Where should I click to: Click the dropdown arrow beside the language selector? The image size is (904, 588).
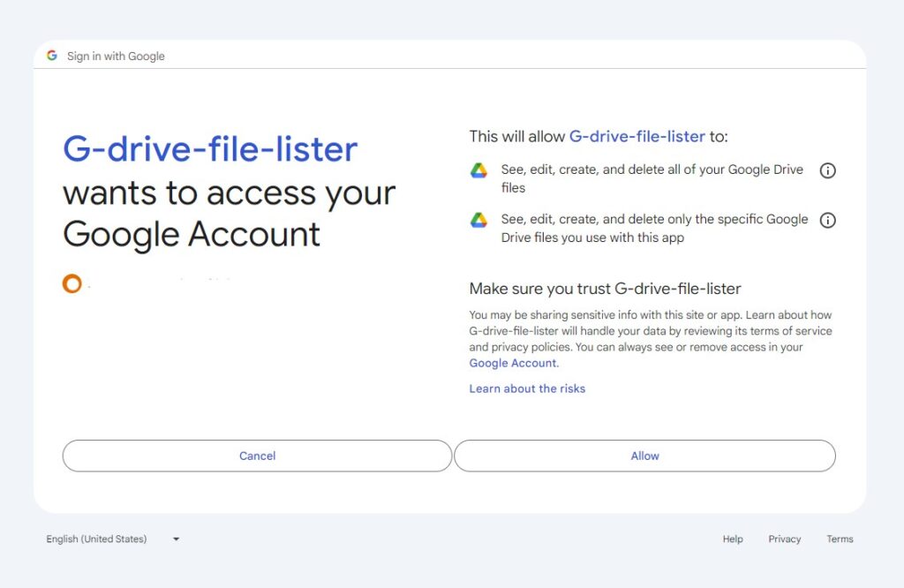[175, 539]
